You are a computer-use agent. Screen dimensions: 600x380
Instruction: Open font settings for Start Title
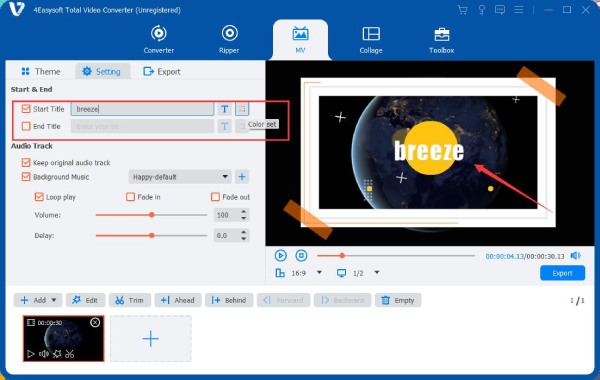pos(225,109)
